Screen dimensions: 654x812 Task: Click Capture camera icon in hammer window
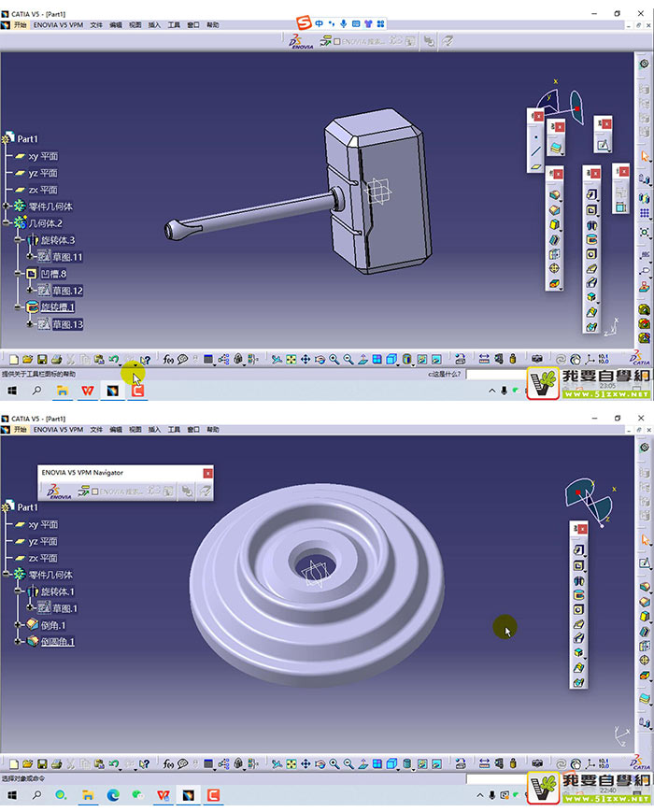point(537,359)
